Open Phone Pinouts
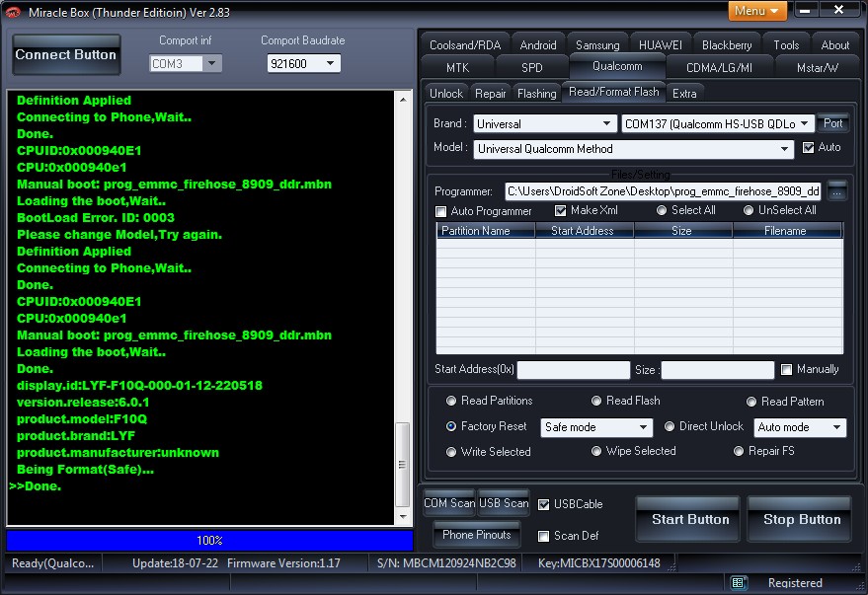868x595 pixels. click(x=477, y=535)
